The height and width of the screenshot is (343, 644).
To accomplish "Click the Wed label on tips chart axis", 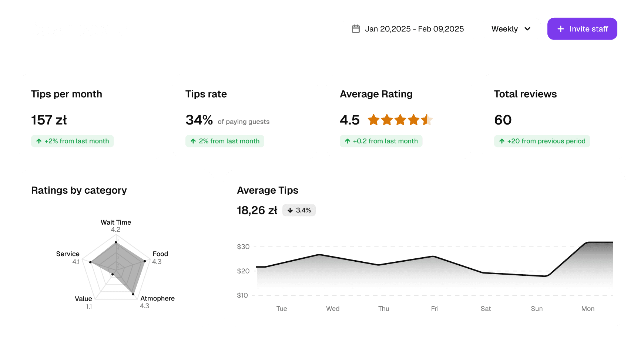I will pos(333,309).
